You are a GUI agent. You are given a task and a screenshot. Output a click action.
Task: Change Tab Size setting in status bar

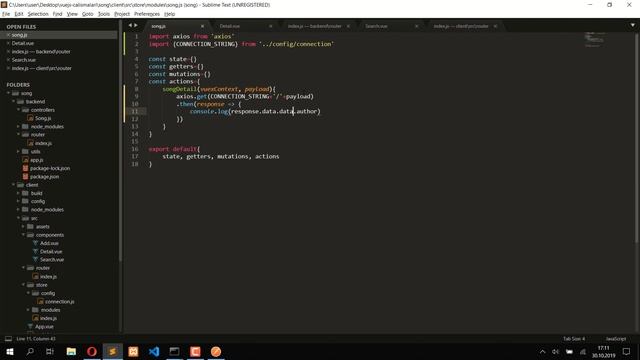point(574,339)
